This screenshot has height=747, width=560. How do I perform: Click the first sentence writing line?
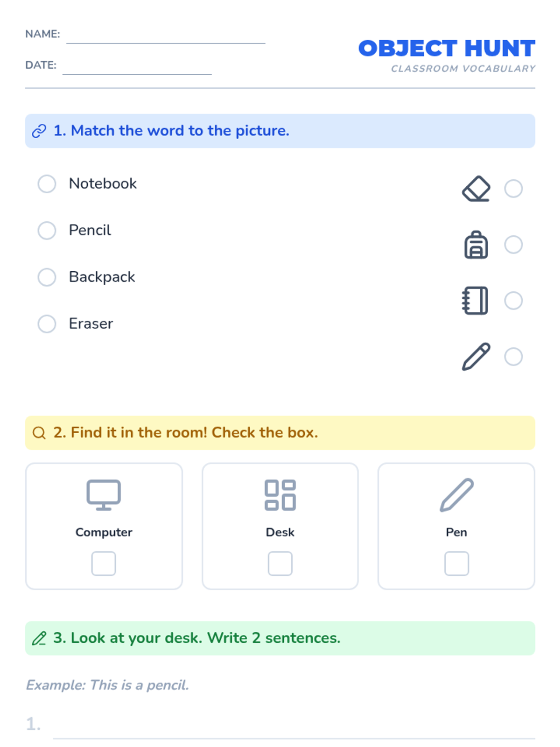coord(294,731)
